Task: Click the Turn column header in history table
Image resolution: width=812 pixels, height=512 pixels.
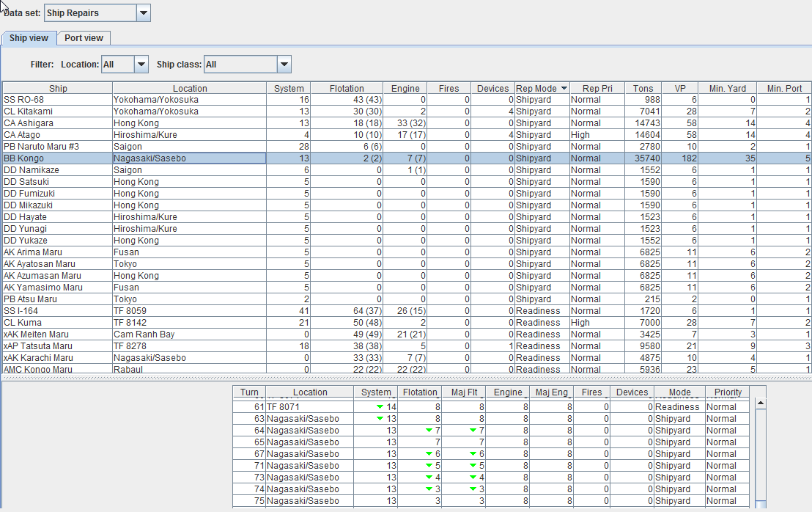Action: [250, 392]
